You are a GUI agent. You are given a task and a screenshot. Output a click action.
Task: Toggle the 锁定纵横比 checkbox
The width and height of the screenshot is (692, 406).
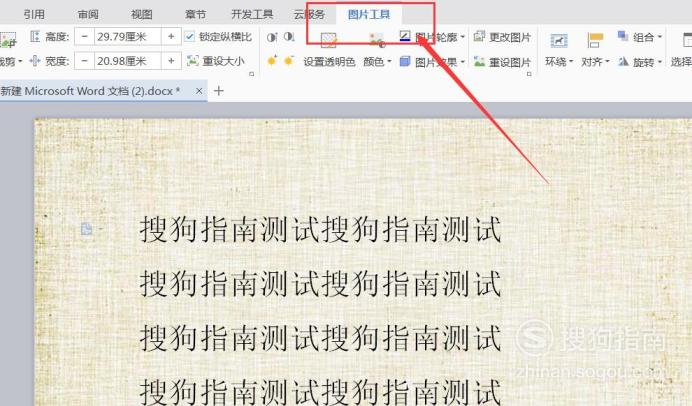pyautogui.click(x=190, y=37)
